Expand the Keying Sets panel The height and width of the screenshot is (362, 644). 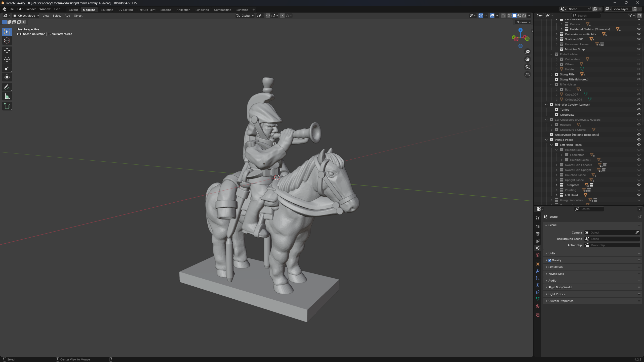coord(556,274)
